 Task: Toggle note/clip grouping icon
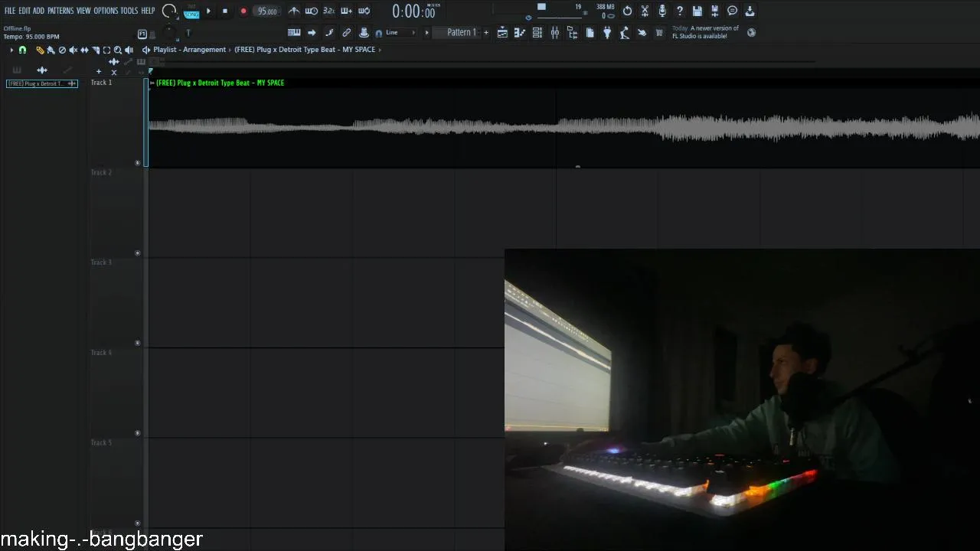329,32
